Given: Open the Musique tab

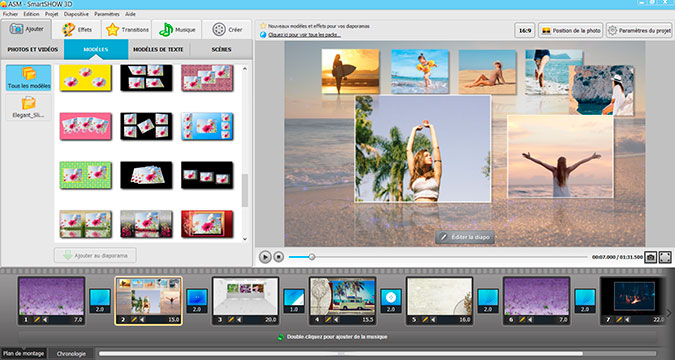Looking at the screenshot, I should (x=177, y=30).
